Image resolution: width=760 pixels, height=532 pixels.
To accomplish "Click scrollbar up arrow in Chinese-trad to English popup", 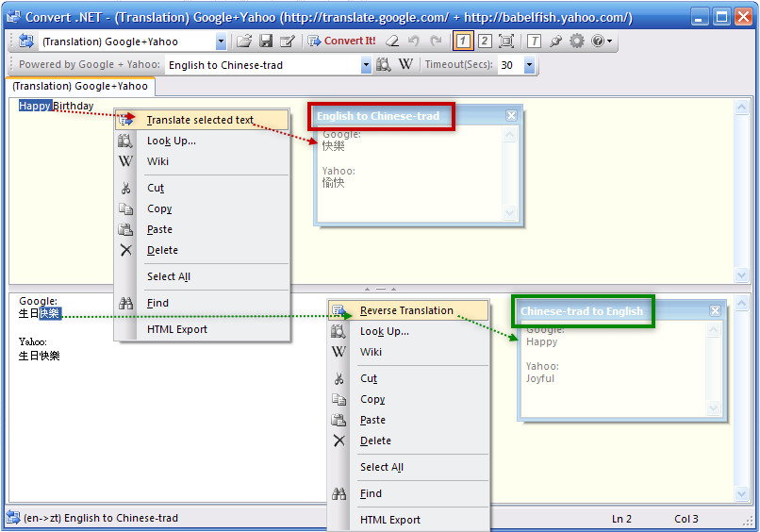I will [x=713, y=330].
